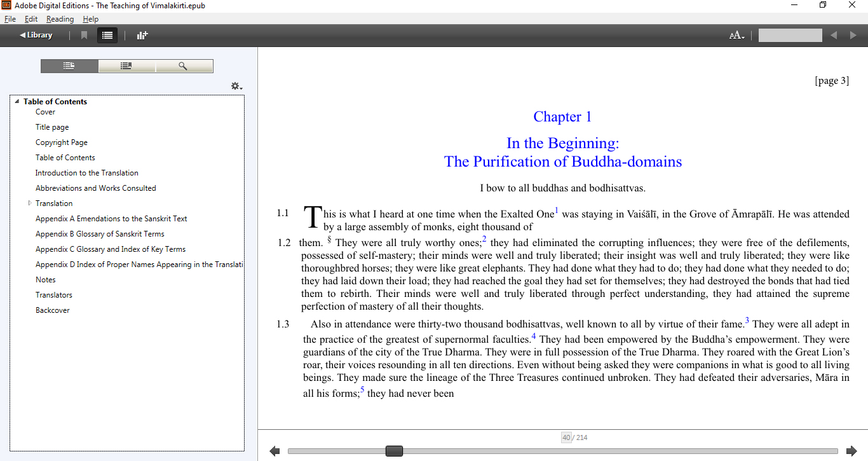Select Table of Contents entry under root
Viewport: 868px width, 461px height.
point(65,158)
